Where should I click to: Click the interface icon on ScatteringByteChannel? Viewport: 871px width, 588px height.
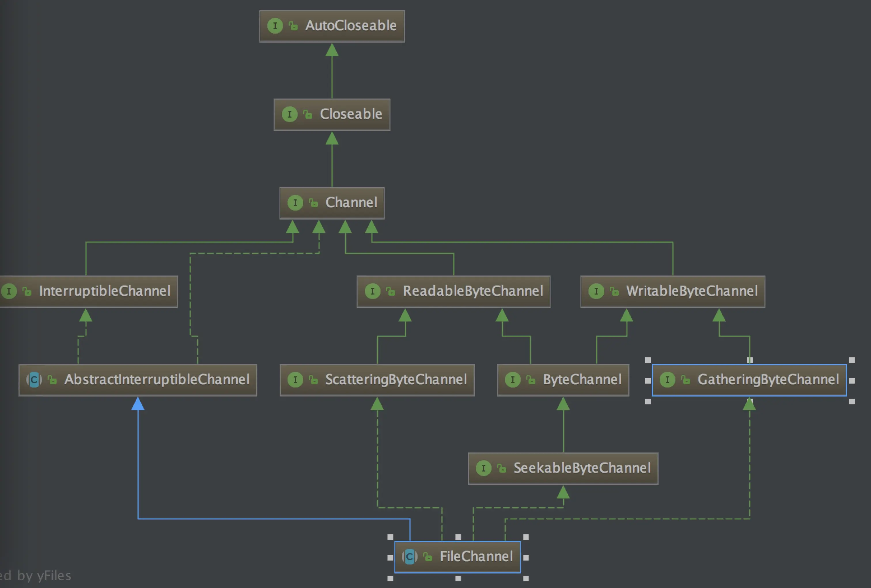(x=295, y=380)
